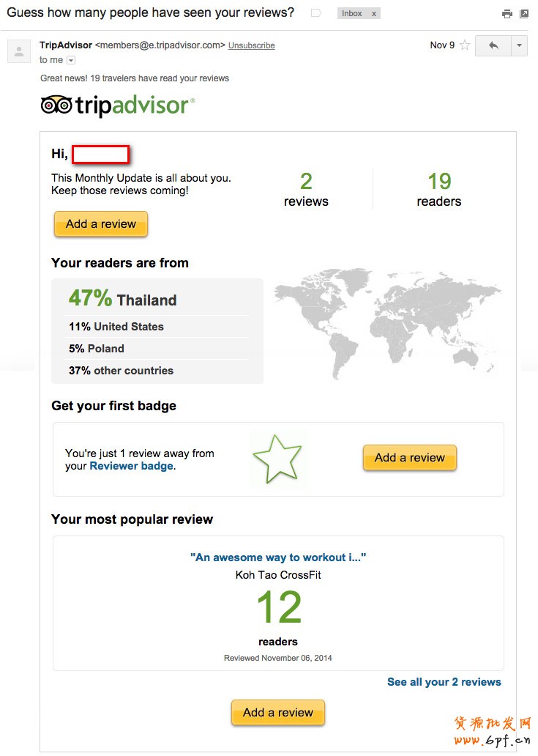The image size is (538, 756).
Task: Open the more options dropdown beside reply
Action: tap(518, 45)
